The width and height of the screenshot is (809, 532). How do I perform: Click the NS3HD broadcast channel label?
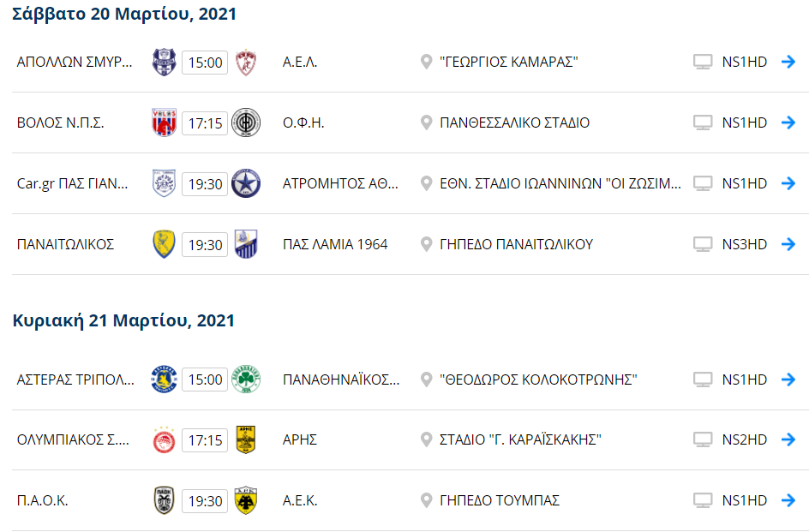tap(745, 244)
